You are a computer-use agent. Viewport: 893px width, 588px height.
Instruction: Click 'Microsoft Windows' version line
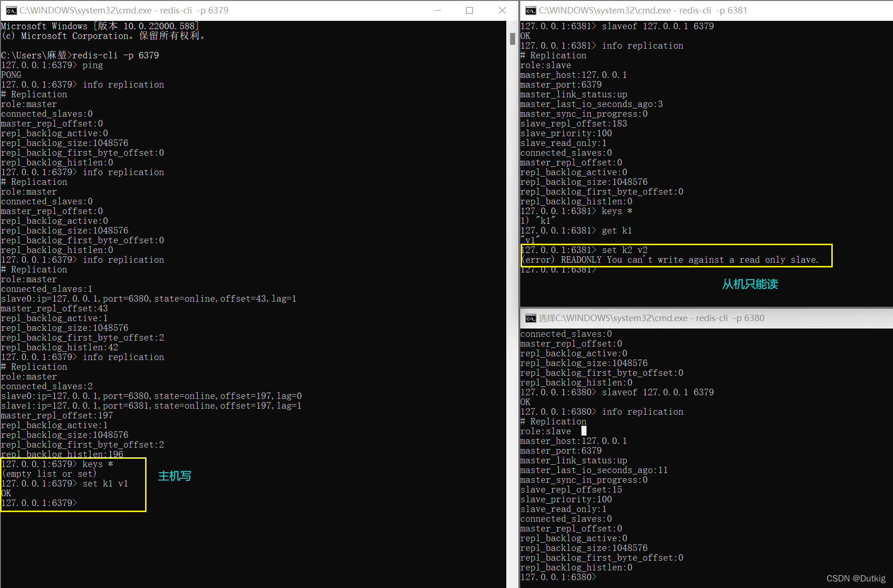point(100,26)
